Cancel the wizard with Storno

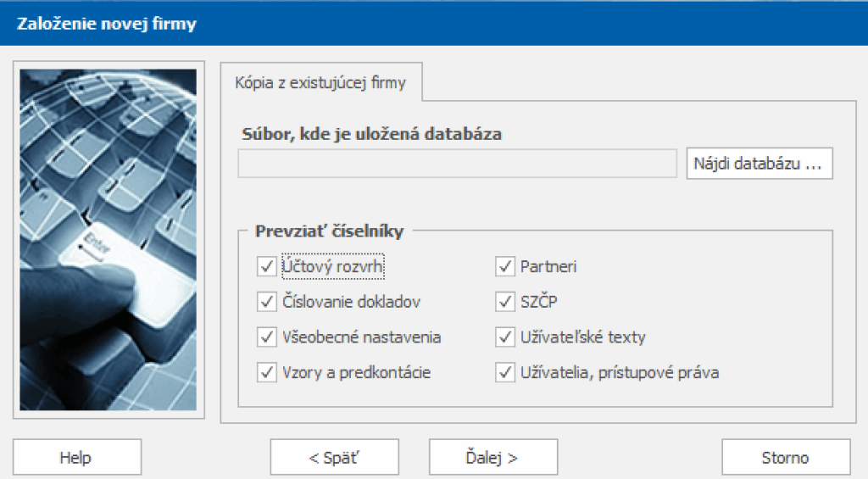(785, 458)
